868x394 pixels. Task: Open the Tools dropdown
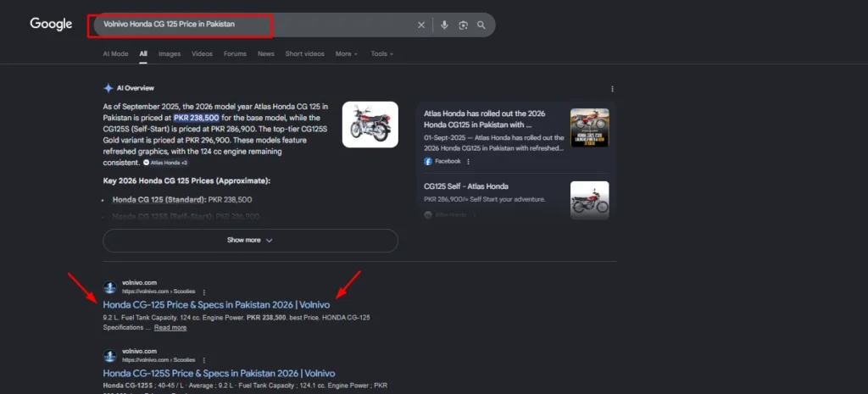coord(382,53)
